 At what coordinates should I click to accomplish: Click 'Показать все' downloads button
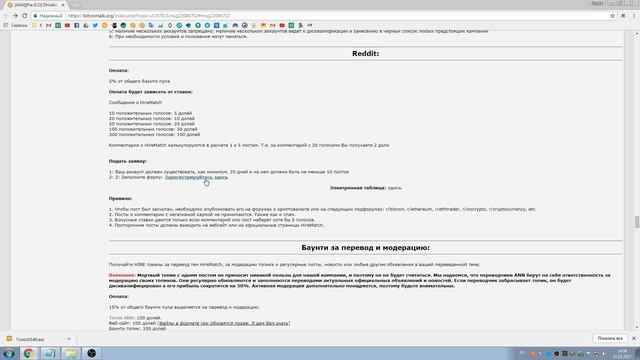(x=610, y=338)
